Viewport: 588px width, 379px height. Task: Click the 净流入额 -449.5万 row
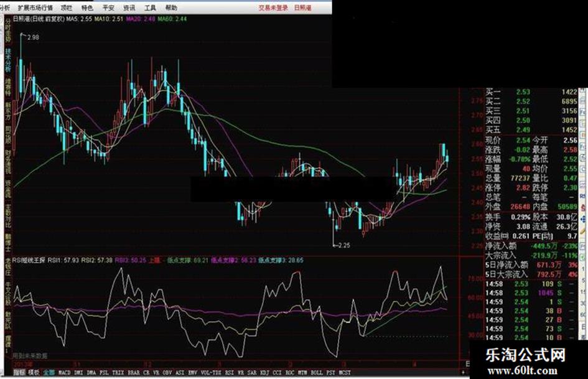point(531,246)
